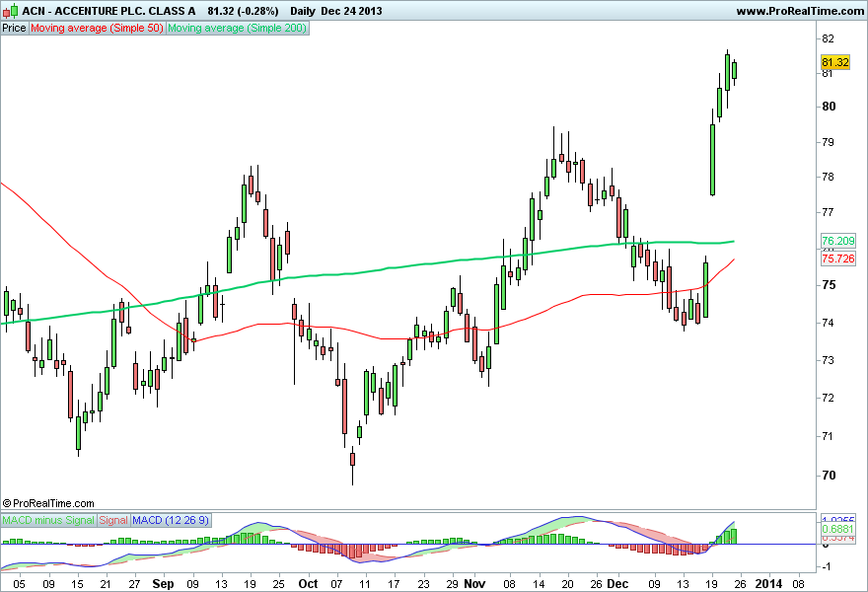Click the 23 date axis label

click(x=423, y=584)
